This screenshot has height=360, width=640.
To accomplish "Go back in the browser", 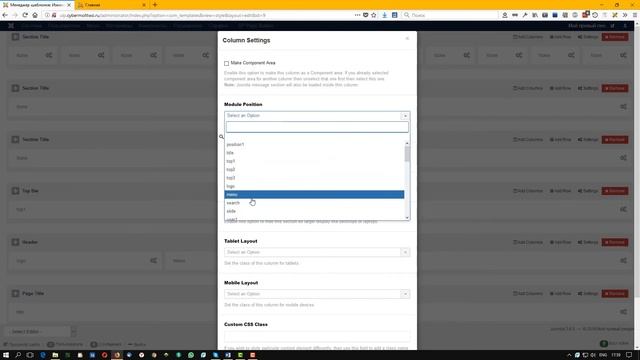I will coord(5,15).
